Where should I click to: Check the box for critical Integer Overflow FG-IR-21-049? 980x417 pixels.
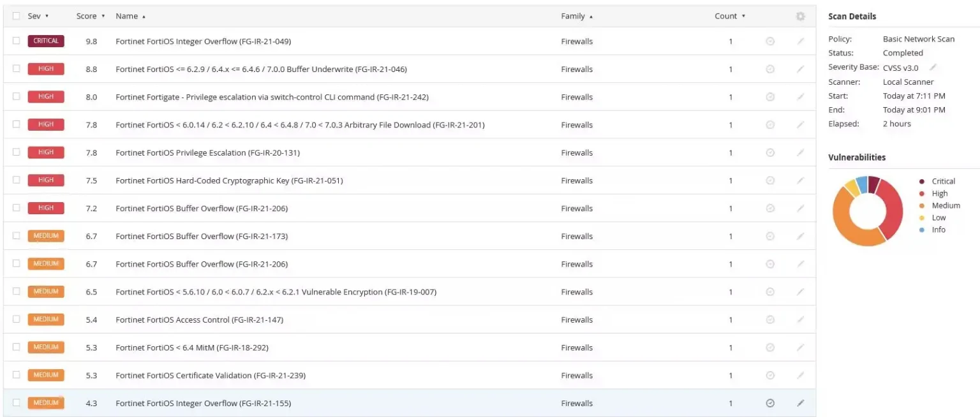pyautogui.click(x=17, y=41)
